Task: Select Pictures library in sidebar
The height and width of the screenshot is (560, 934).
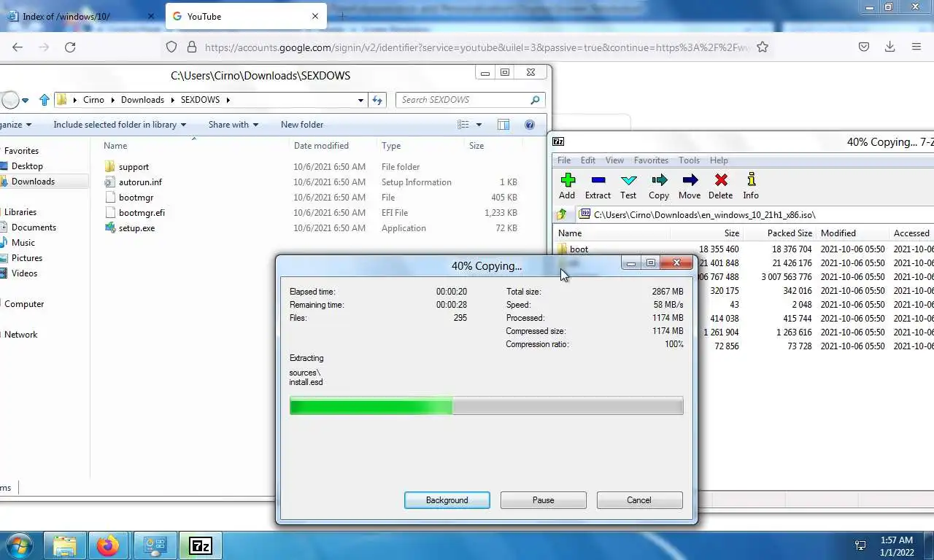Action: coord(27,258)
